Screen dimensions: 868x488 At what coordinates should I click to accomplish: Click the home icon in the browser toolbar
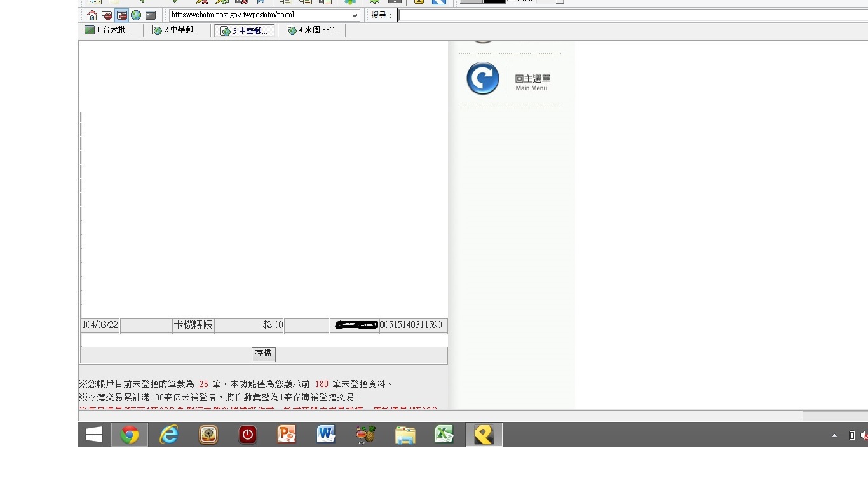(92, 15)
